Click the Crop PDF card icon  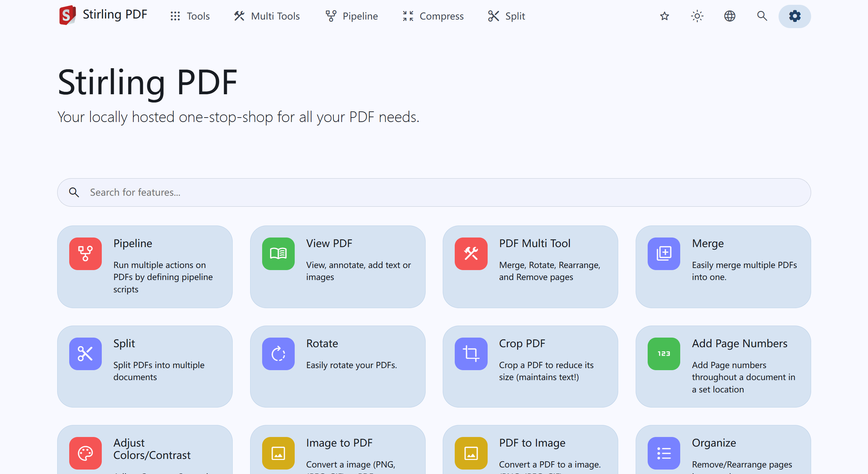pos(471,354)
